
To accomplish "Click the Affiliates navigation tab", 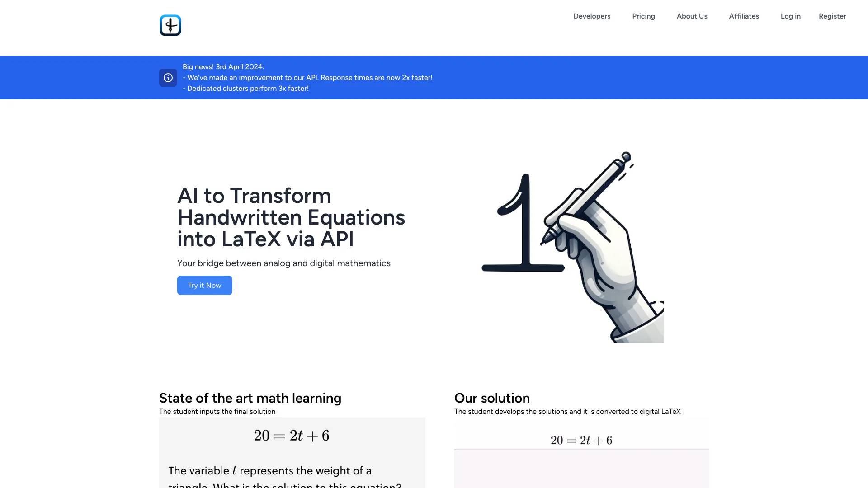I will click(x=743, y=16).
